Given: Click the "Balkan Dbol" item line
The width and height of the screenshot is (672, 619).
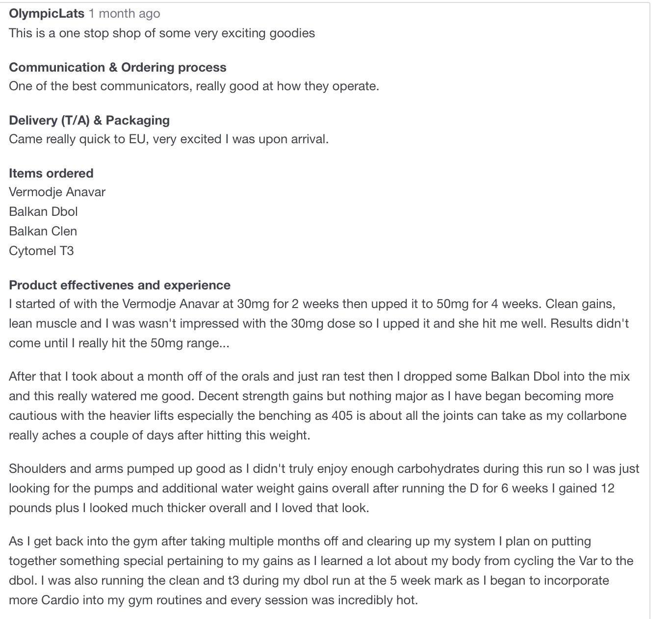Looking at the screenshot, I should 43,212.
